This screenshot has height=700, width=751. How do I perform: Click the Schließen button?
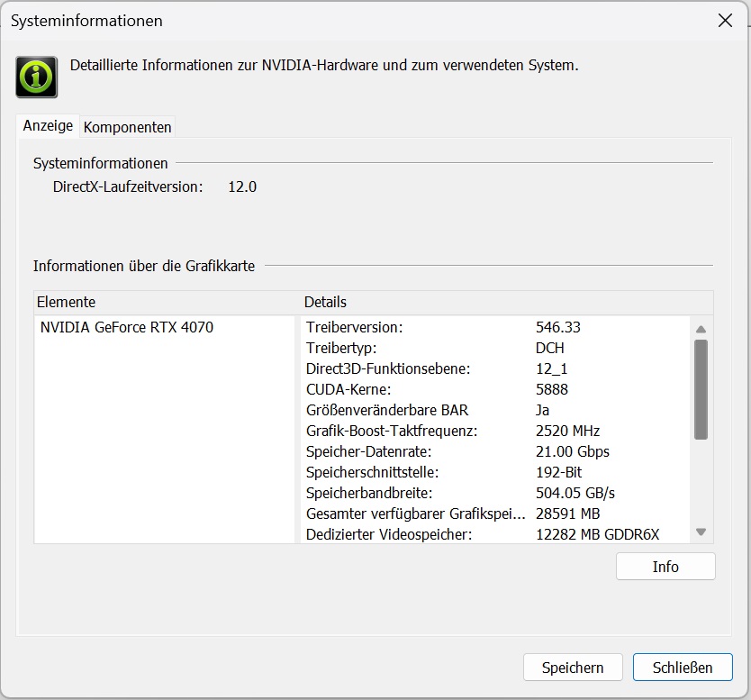(x=683, y=667)
